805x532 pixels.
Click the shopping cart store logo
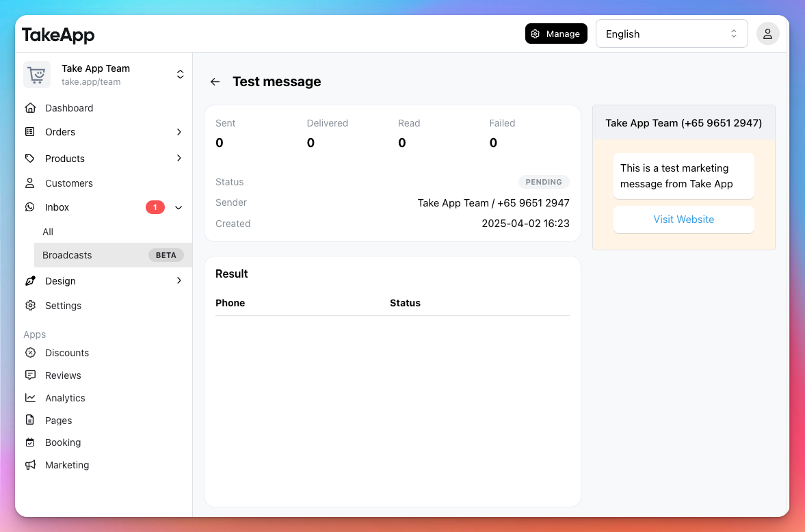tap(37, 75)
